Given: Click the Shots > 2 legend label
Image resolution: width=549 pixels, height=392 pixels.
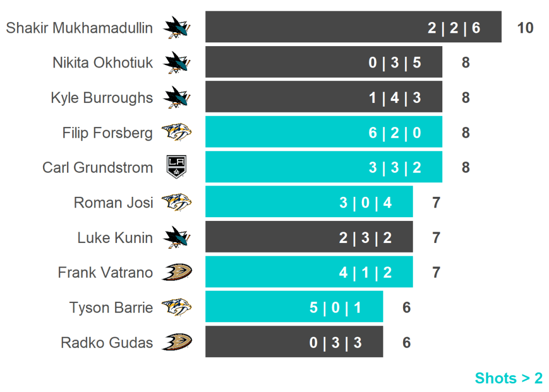Looking at the screenshot, I should click(x=508, y=378).
